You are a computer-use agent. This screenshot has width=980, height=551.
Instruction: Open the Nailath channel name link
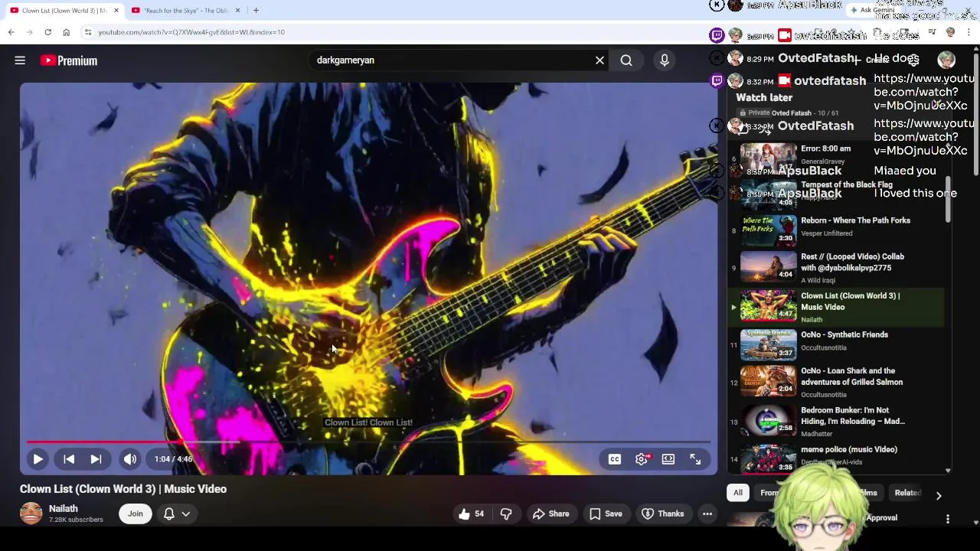point(64,508)
